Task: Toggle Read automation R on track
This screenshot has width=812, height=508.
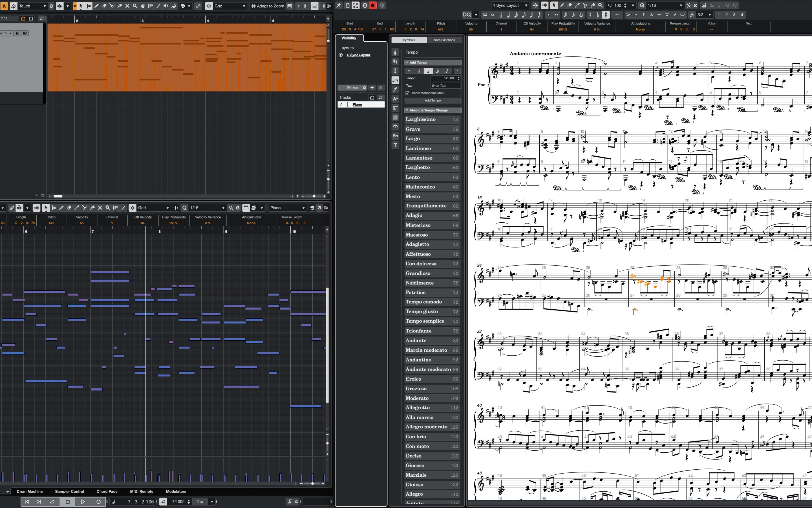Action: tap(17, 33)
